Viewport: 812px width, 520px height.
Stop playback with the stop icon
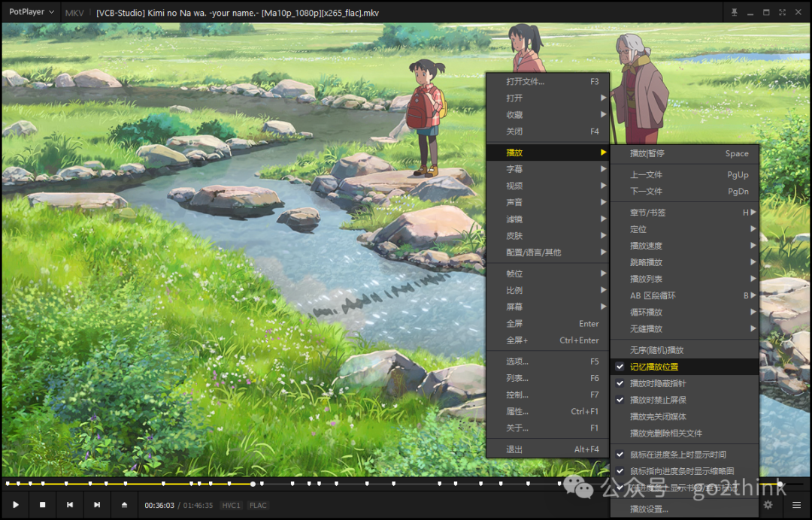point(42,505)
